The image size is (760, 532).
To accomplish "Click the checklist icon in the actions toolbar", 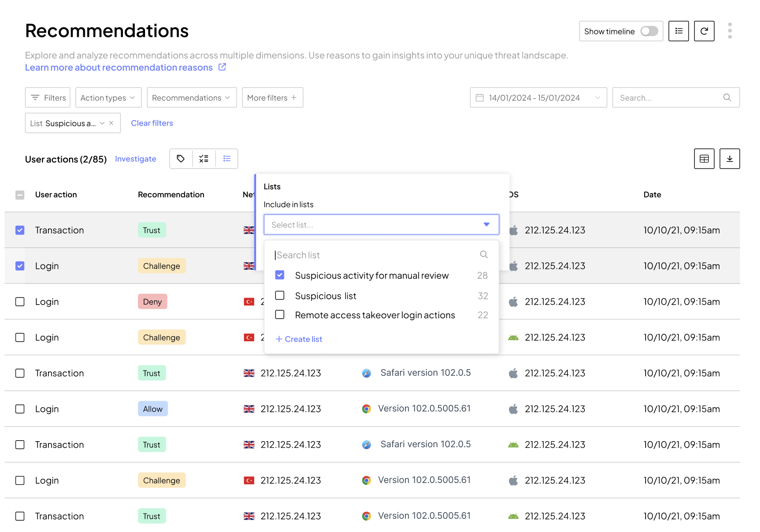I will click(x=204, y=159).
